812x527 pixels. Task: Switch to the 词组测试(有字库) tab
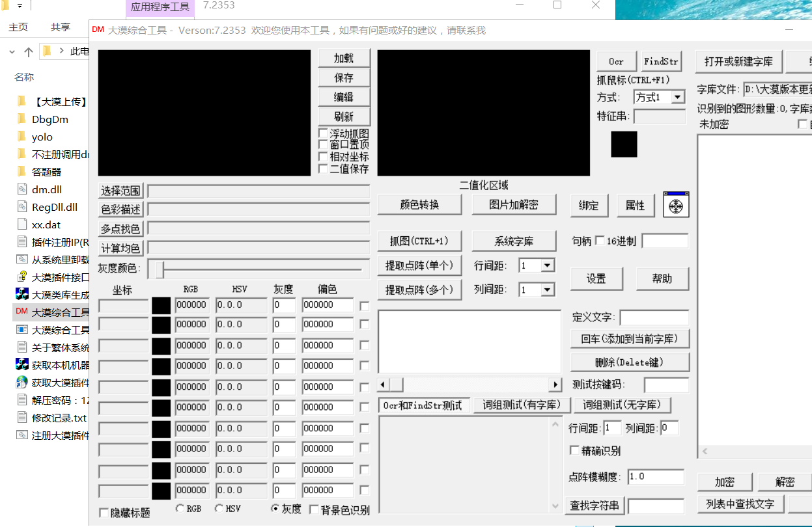pos(522,405)
